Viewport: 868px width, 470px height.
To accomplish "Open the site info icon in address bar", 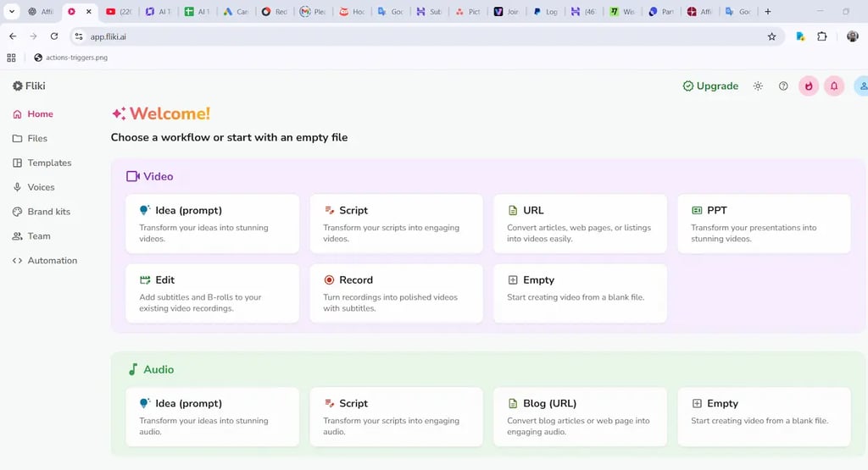I will coord(79,36).
